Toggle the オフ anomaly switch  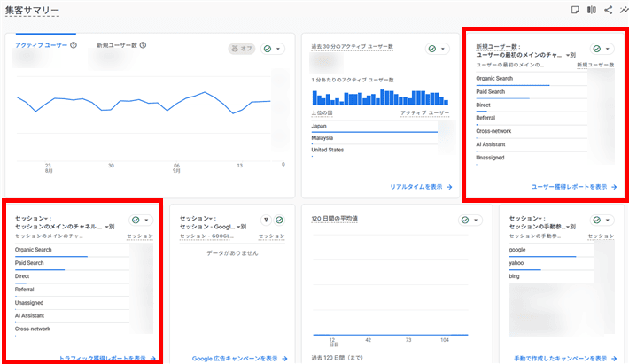(242, 49)
